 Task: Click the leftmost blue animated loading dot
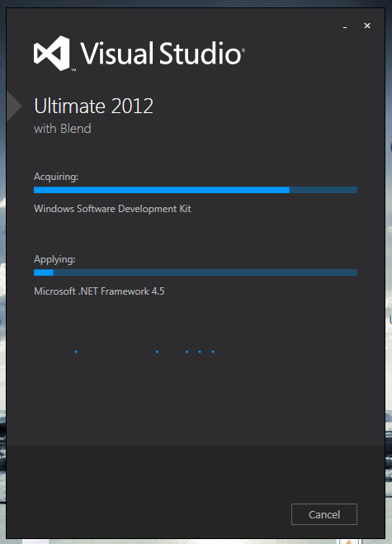(76, 352)
